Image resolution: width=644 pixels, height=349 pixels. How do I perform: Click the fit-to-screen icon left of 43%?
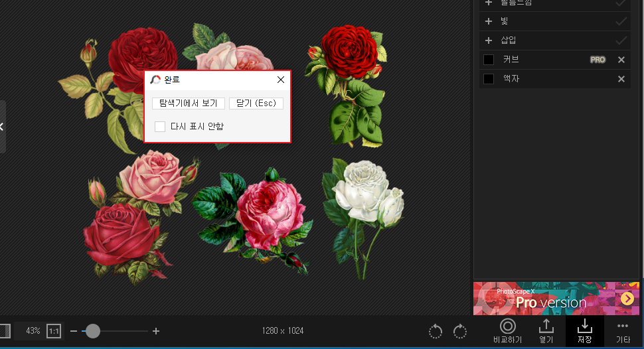click(x=5, y=331)
